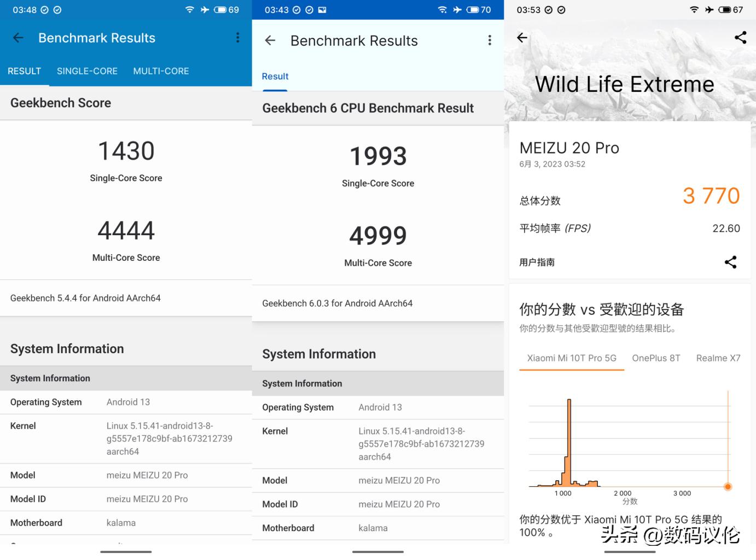756x560 pixels.
Task: Open the 用户指南 user guide link
Action: coord(537,262)
